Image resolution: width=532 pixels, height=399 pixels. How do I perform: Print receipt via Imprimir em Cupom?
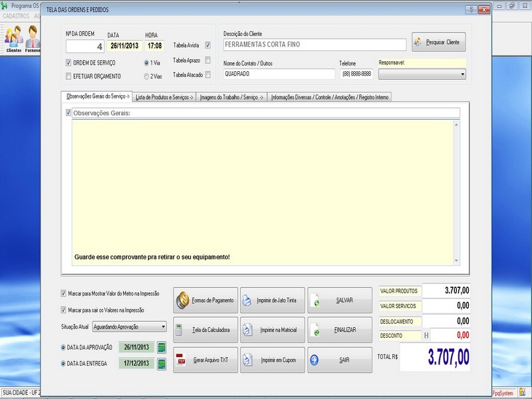(272, 360)
